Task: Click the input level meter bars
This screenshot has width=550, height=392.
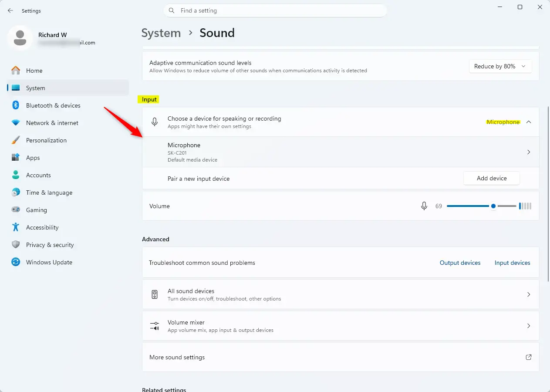Action: (525, 206)
